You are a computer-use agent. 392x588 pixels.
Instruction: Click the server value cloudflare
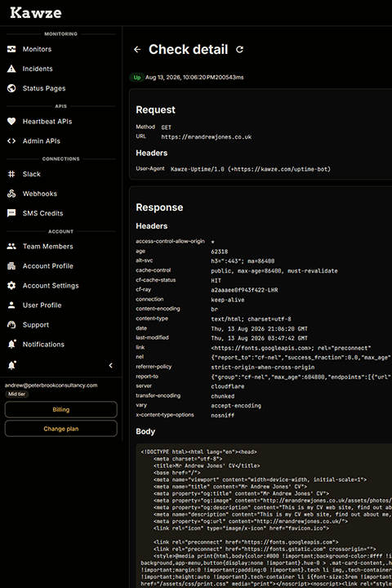coord(227,386)
